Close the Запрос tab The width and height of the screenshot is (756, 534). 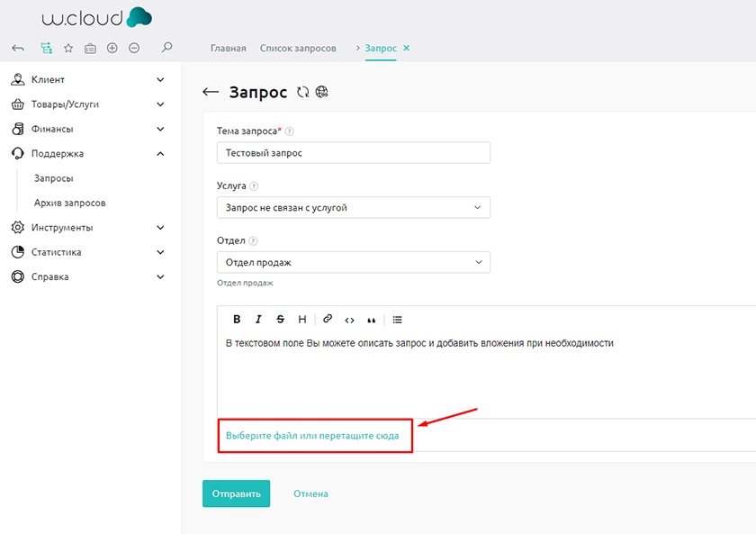click(x=407, y=48)
